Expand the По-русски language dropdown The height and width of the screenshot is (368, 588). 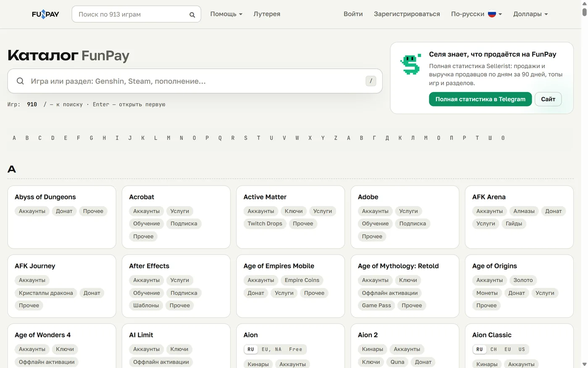pos(476,14)
